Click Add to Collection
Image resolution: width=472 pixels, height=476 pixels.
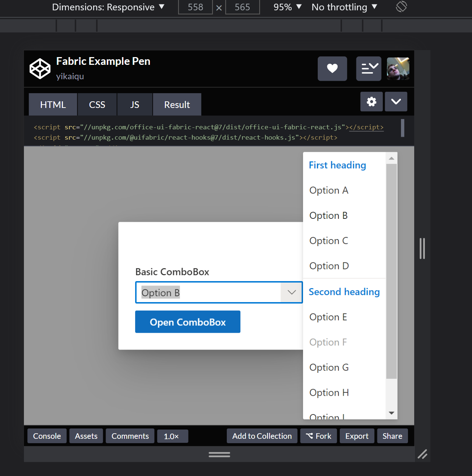[262, 436]
